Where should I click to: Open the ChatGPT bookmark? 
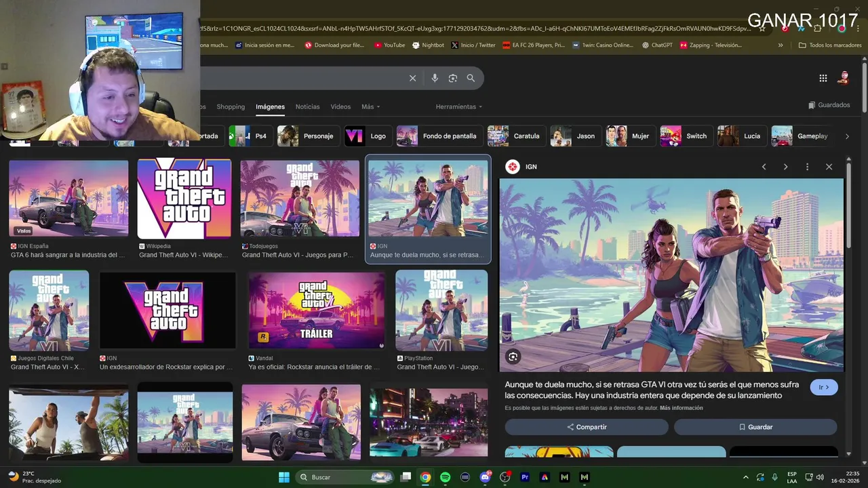(x=657, y=45)
